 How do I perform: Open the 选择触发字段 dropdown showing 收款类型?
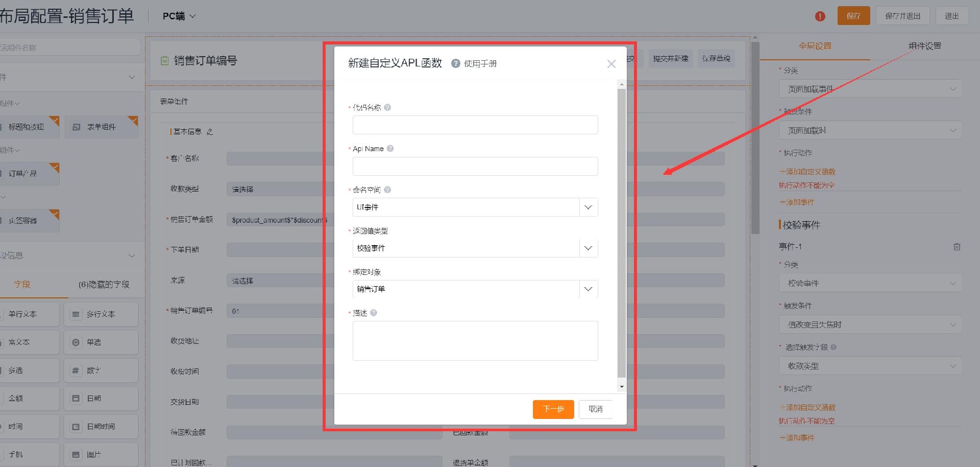click(871, 366)
